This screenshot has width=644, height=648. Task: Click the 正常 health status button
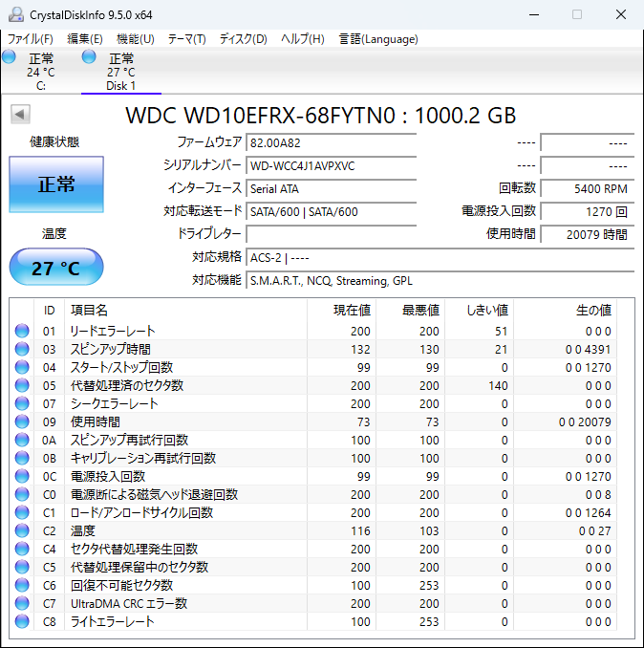click(x=55, y=184)
